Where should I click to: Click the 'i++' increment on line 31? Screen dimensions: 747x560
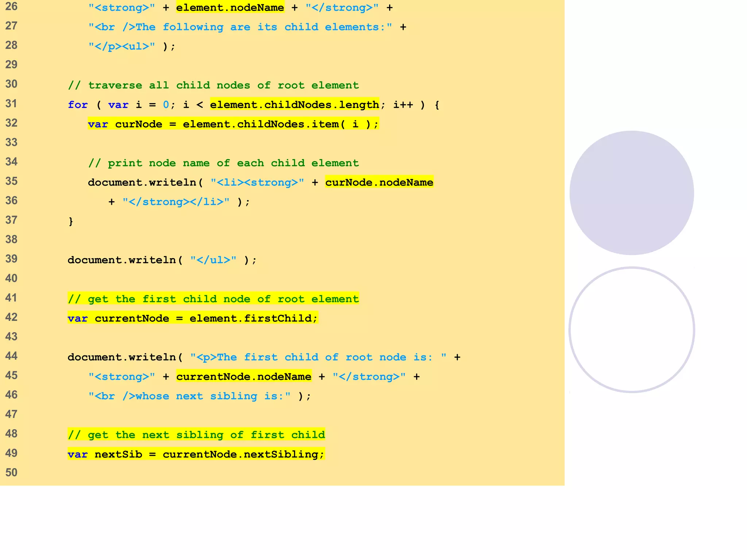(403, 105)
